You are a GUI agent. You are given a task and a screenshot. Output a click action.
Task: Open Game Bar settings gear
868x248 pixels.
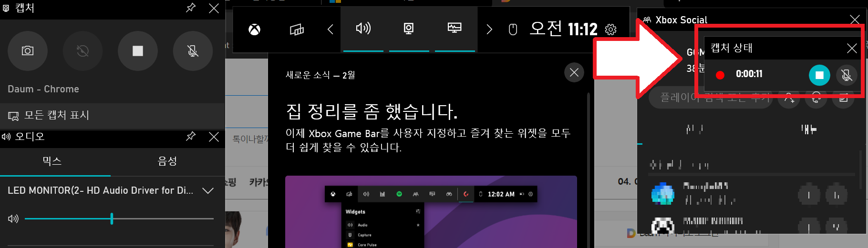610,30
